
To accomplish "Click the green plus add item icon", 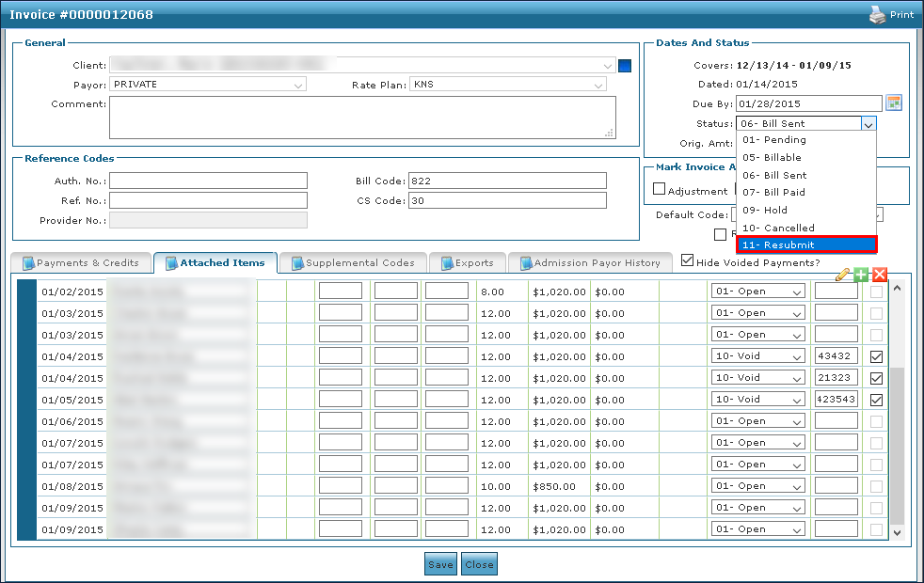I will 861,275.
